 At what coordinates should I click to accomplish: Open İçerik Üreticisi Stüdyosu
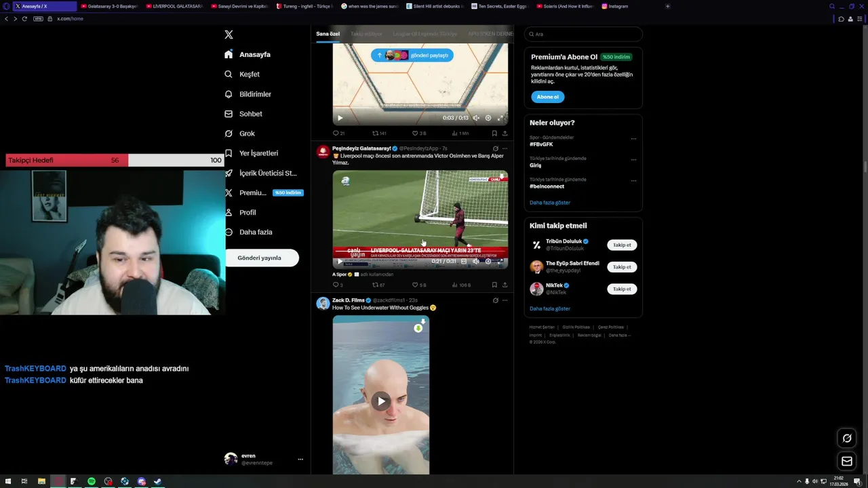pos(260,173)
